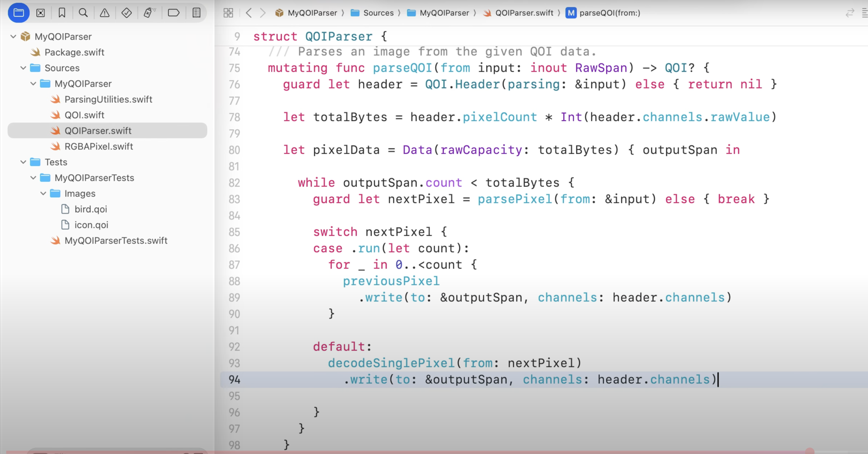Open the Source Control navigator

click(x=40, y=13)
